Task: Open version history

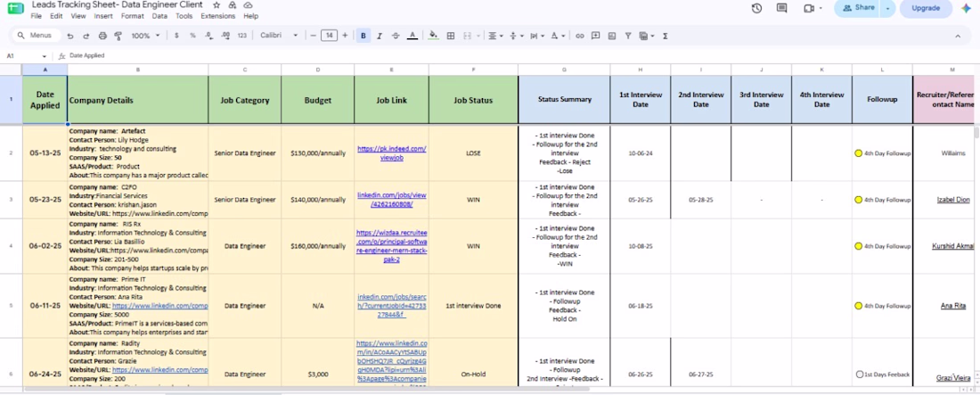Action: point(757,8)
